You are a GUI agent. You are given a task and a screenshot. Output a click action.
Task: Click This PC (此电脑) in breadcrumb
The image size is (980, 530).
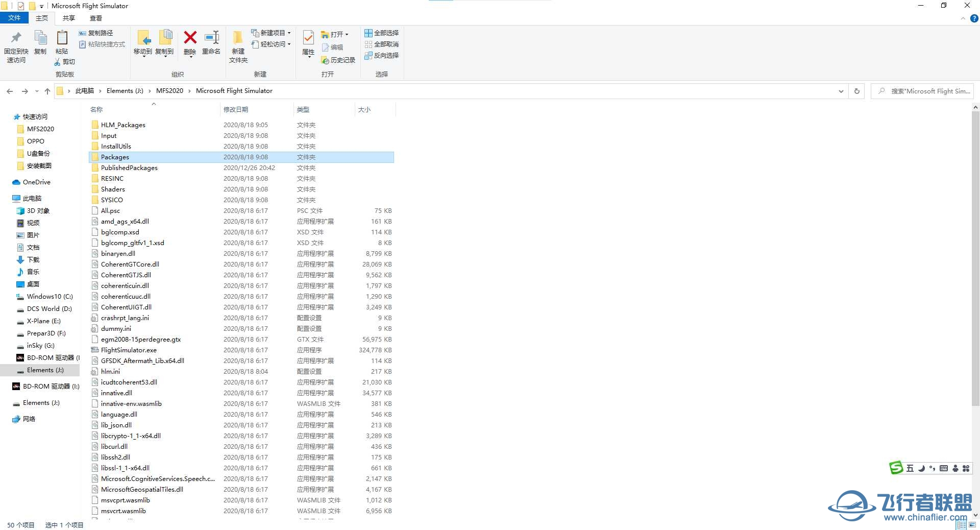85,91
